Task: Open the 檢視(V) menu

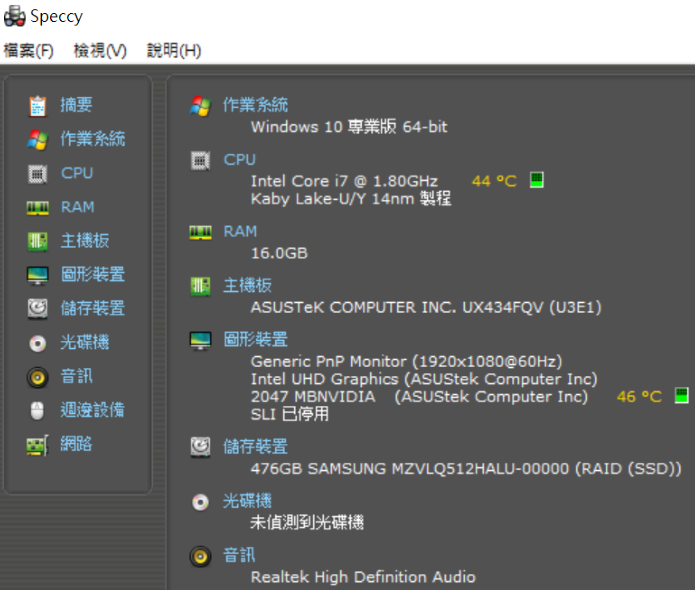Action: (x=100, y=51)
